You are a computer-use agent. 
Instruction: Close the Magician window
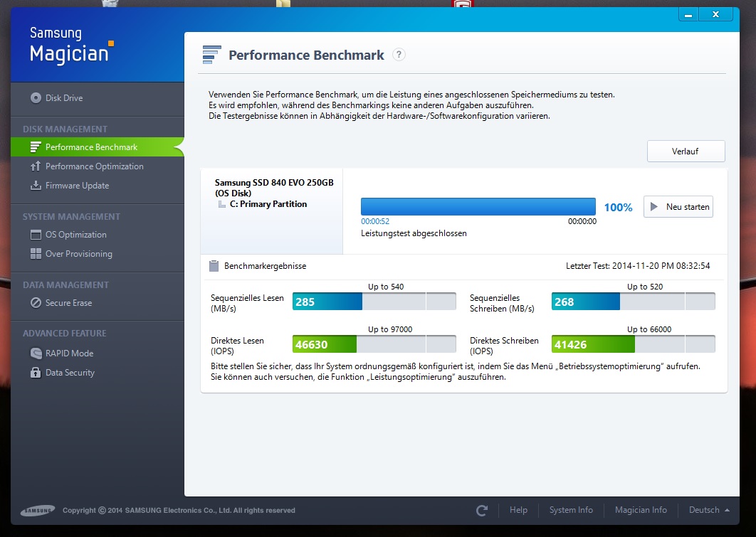coord(715,15)
